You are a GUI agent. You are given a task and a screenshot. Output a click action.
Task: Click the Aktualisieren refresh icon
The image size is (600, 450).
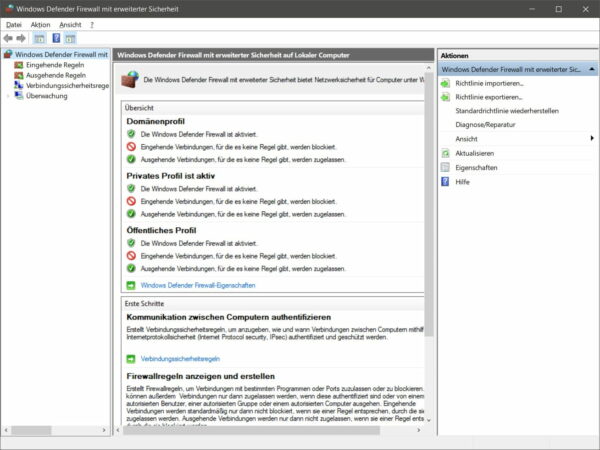pyautogui.click(x=445, y=153)
